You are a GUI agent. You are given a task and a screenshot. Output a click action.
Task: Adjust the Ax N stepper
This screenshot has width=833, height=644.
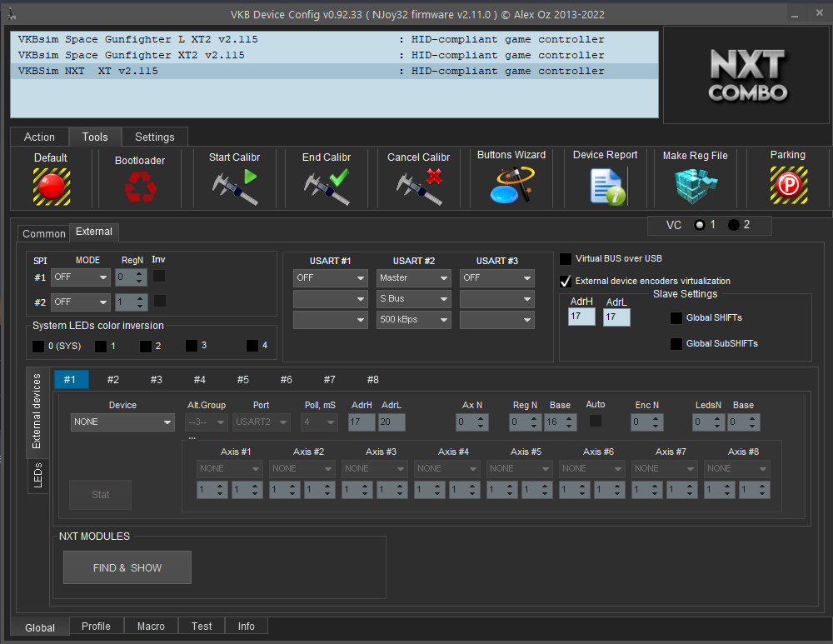coord(472,422)
